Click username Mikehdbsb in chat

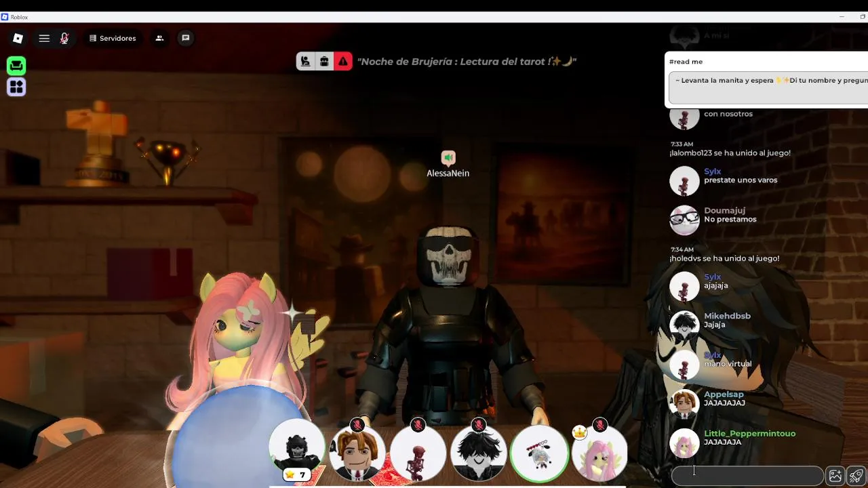tap(727, 316)
